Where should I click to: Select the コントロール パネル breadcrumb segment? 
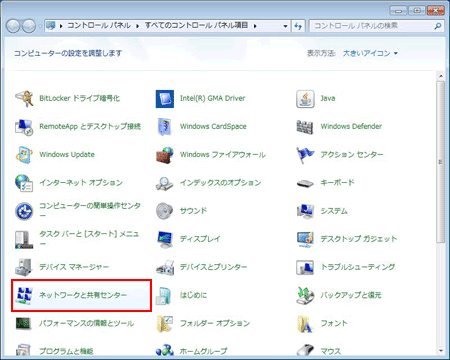(99, 26)
